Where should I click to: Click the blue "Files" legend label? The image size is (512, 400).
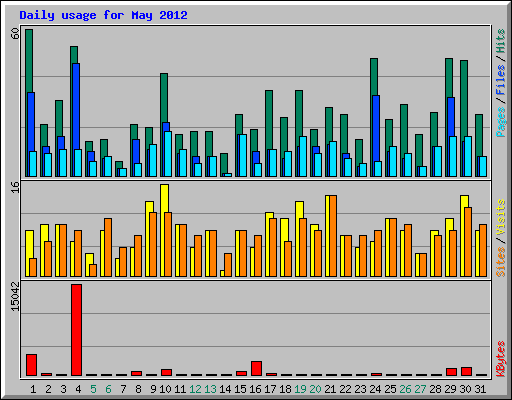click(500, 80)
